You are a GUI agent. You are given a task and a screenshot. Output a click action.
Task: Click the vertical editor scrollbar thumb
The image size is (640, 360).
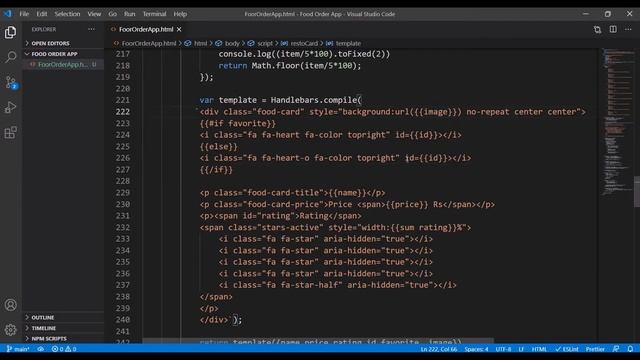pyautogui.click(x=637, y=192)
